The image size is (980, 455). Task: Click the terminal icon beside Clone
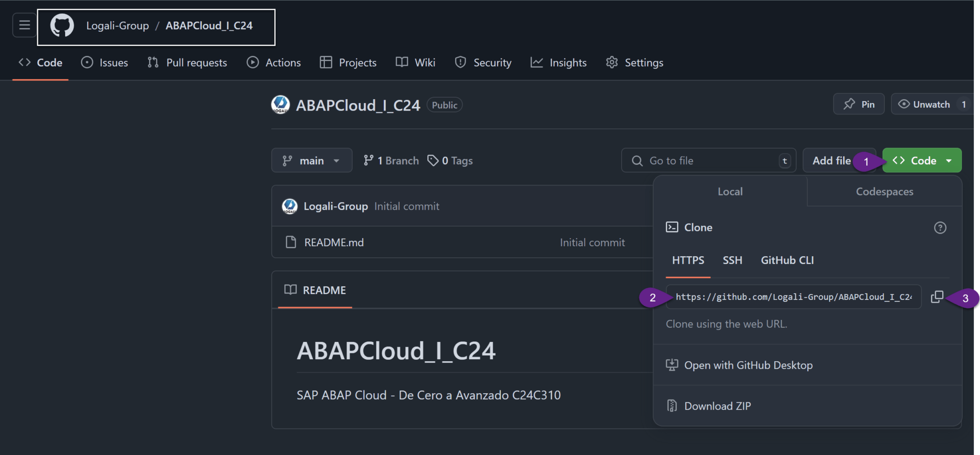(672, 227)
